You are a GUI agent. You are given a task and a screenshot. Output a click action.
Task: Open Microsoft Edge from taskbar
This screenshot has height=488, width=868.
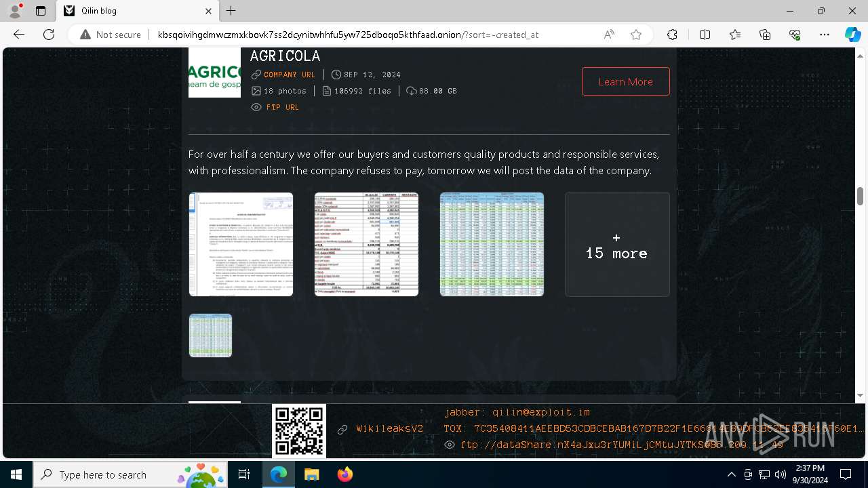279,474
